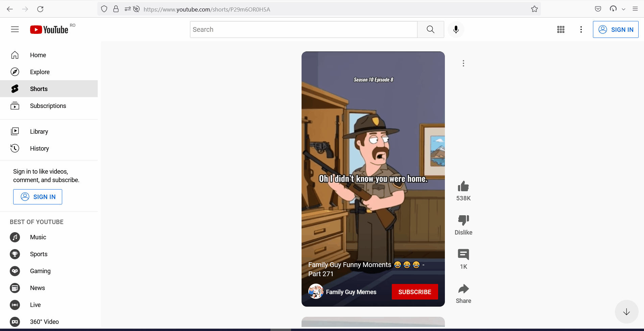Click the YouTube logo to go home
Image resolution: width=644 pixels, height=331 pixels.
coord(48,29)
